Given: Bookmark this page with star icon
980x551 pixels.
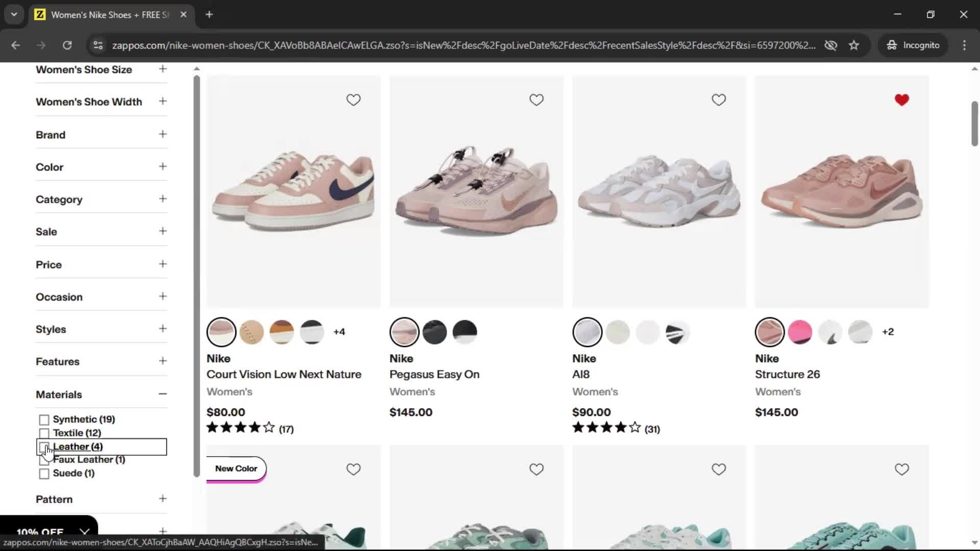Looking at the screenshot, I should [x=854, y=45].
